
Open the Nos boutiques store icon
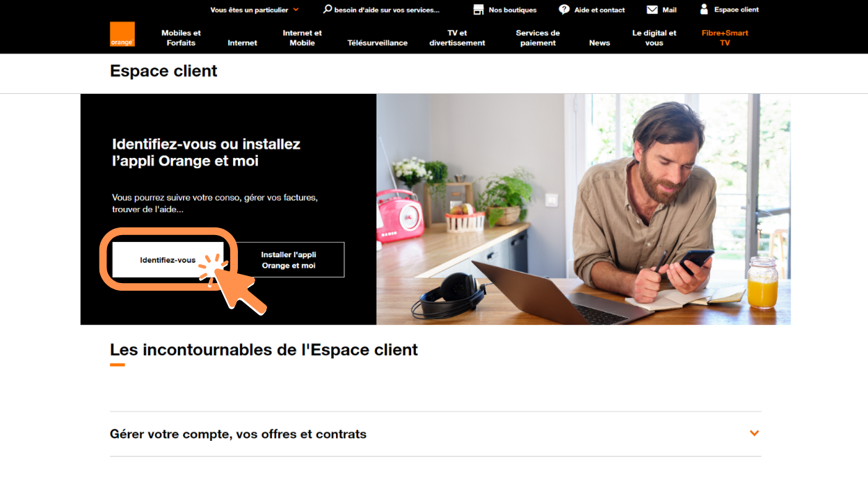click(x=478, y=9)
